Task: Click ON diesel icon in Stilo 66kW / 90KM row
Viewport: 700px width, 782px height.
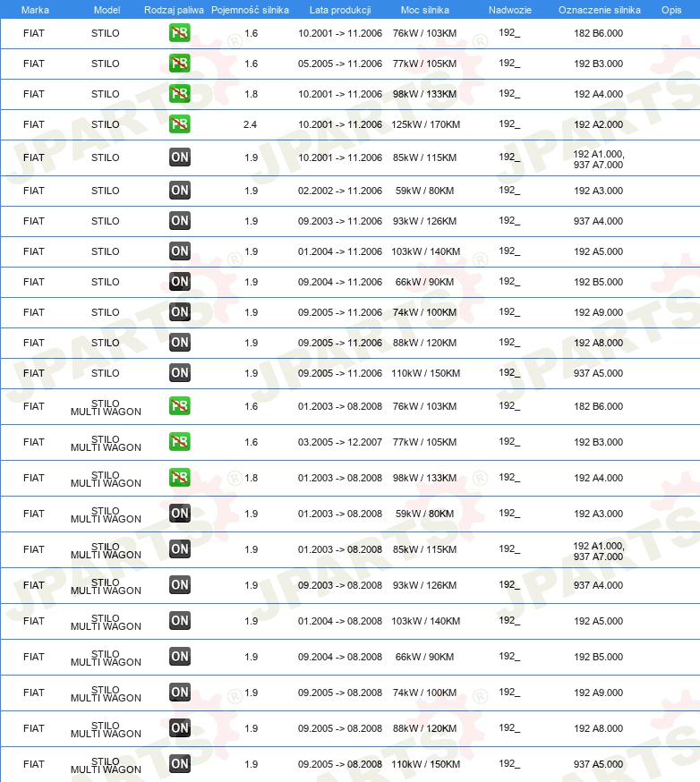Action: [x=180, y=281]
